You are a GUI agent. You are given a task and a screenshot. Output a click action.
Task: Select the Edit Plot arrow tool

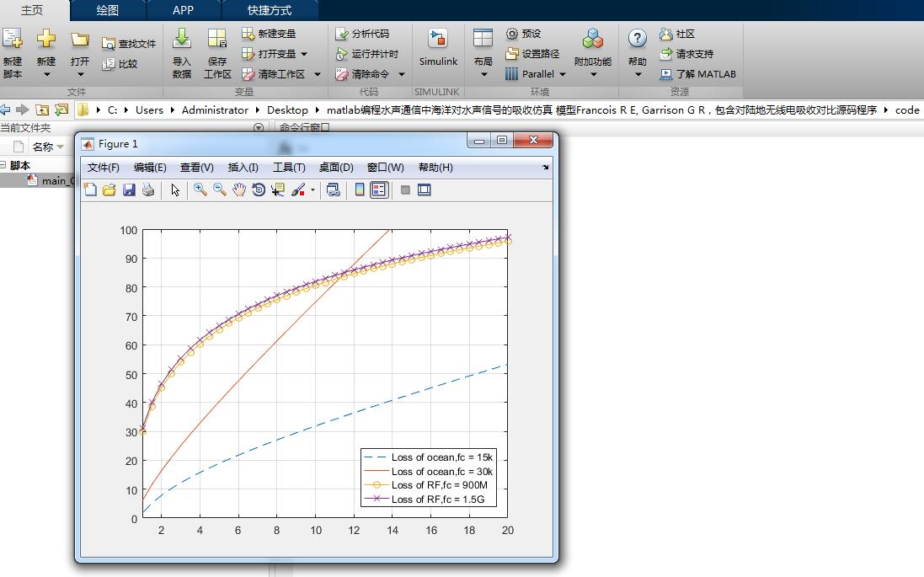pos(175,190)
